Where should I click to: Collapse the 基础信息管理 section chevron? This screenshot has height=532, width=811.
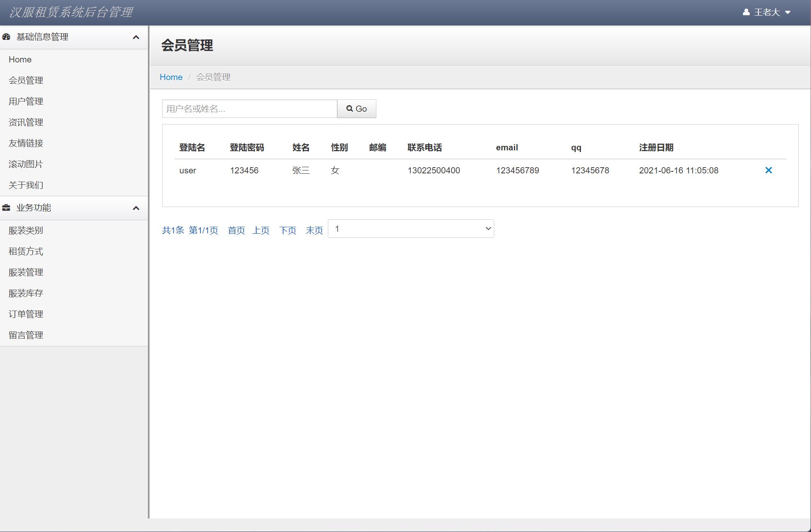[x=136, y=37]
